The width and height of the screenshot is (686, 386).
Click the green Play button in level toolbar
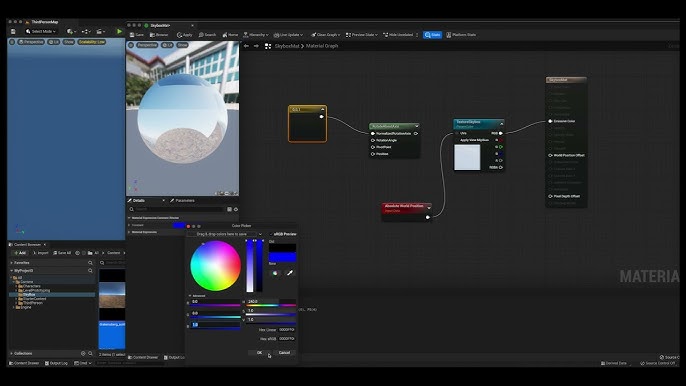tap(119, 32)
